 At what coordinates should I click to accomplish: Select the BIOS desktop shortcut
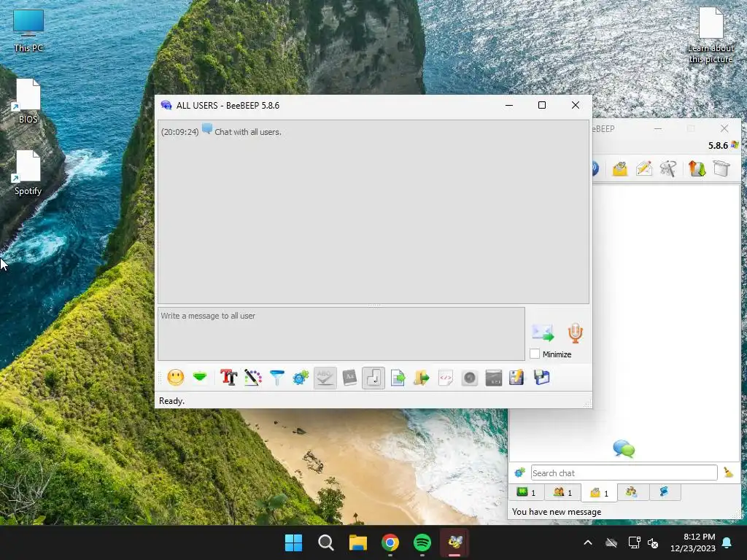pos(28,101)
